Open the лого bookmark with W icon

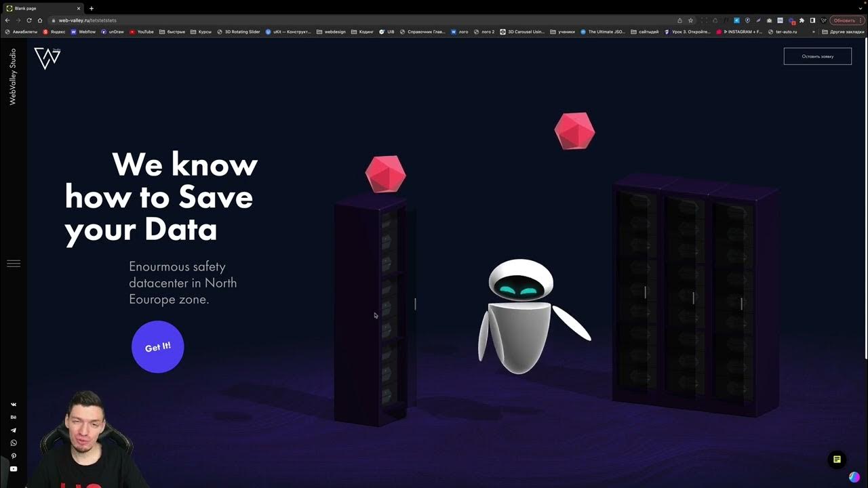point(460,32)
